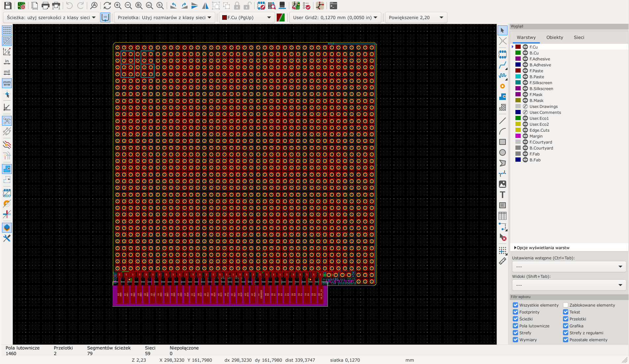Select the arrow selection tool
629x364 pixels.
(503, 30)
